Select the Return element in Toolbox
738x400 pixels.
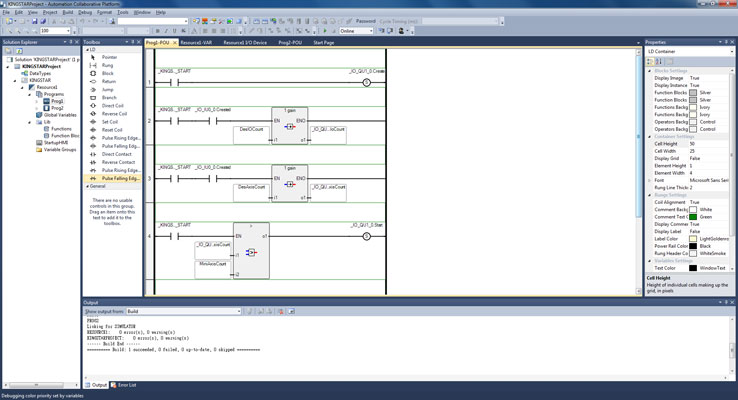click(x=113, y=81)
